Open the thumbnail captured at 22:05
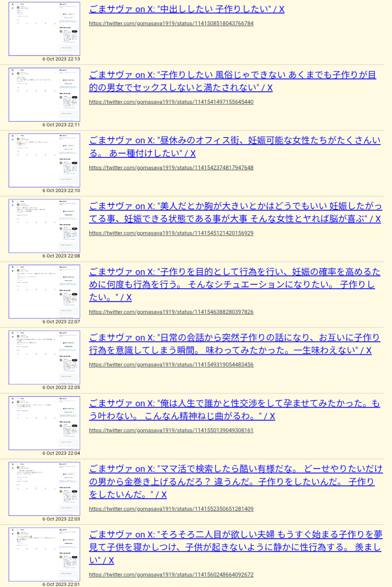The width and height of the screenshot is (392, 587). pos(44,358)
